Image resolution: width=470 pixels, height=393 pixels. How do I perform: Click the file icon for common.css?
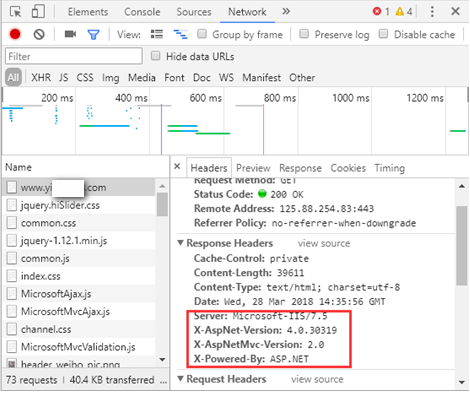click(x=12, y=223)
